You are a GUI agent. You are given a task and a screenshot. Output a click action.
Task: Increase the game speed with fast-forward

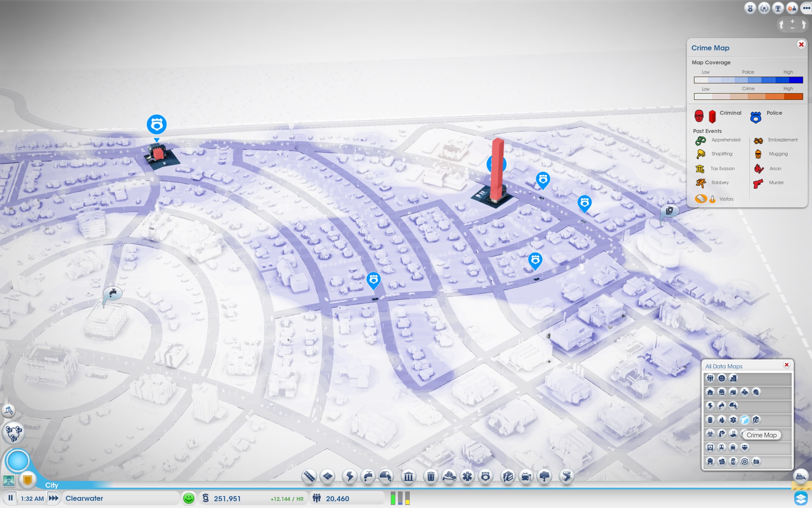tap(54, 498)
